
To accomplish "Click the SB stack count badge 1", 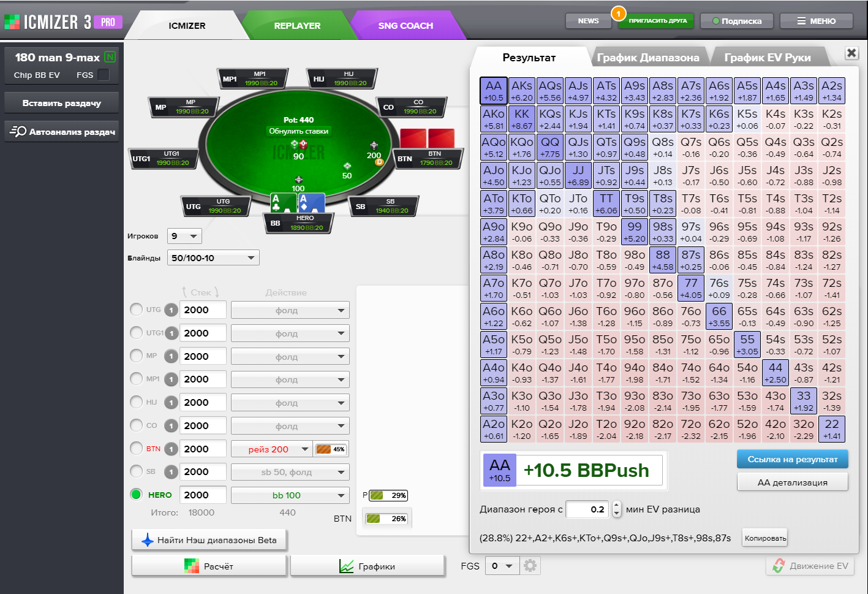I will click(171, 472).
